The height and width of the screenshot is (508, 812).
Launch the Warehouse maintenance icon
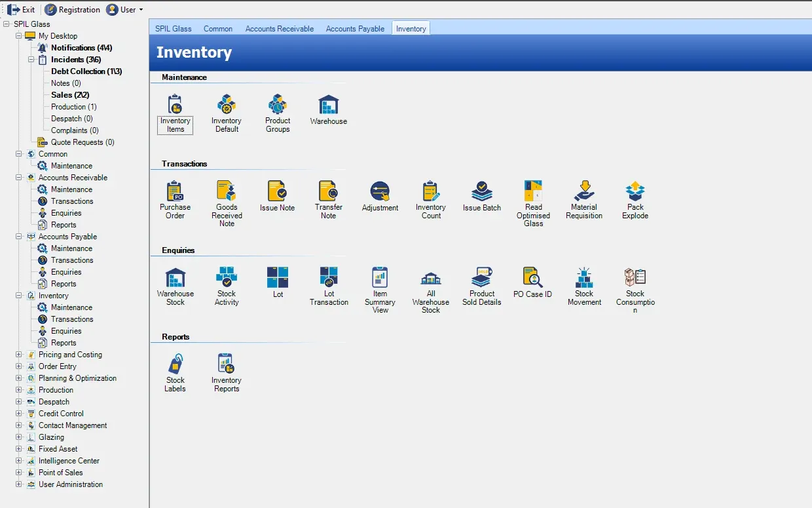click(x=328, y=109)
